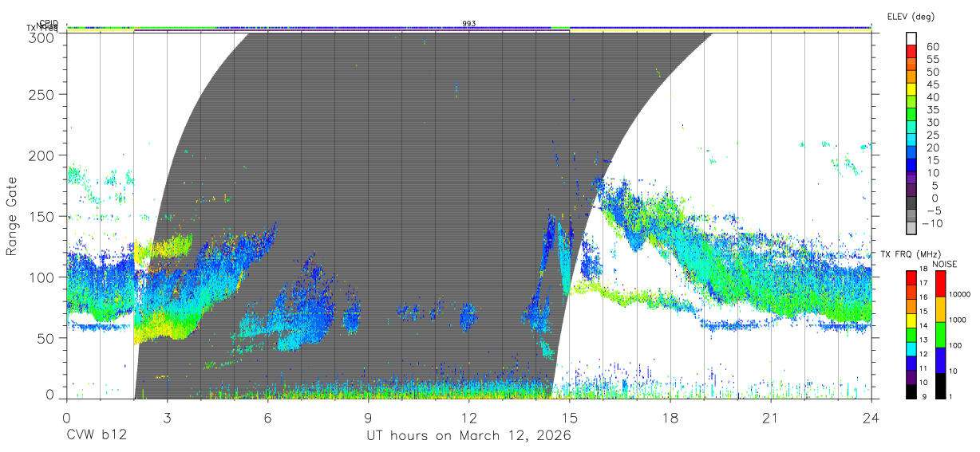Click the x-axis tick label '9'
The width and height of the screenshot is (980, 452).
coord(368,418)
